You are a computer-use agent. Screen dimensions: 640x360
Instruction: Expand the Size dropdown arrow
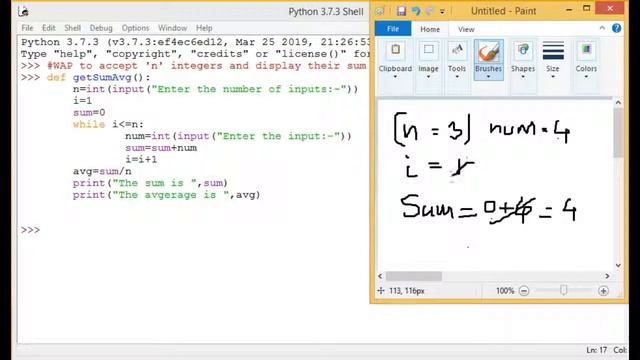pos(553,77)
